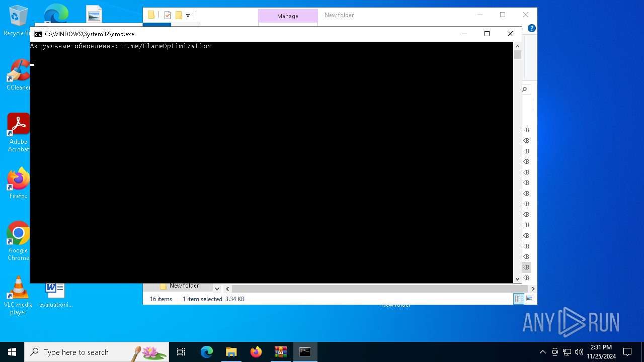Open the Recycle Bin desktop icon
This screenshot has width=644, height=362.
[18, 21]
